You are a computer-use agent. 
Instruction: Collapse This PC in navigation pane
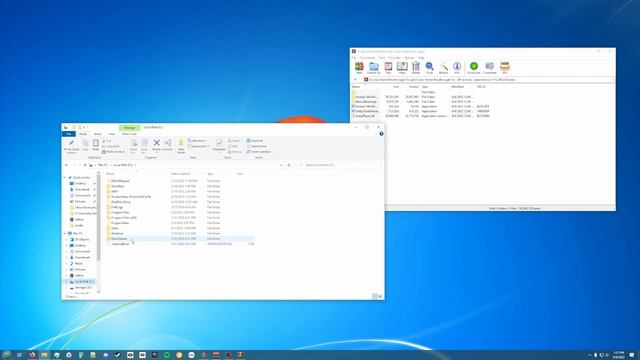coord(64,233)
